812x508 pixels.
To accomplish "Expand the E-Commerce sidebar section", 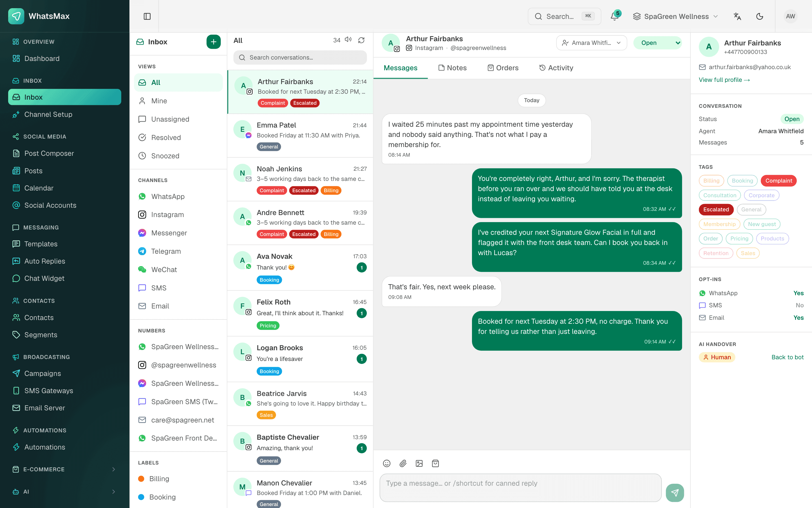I will pos(64,469).
